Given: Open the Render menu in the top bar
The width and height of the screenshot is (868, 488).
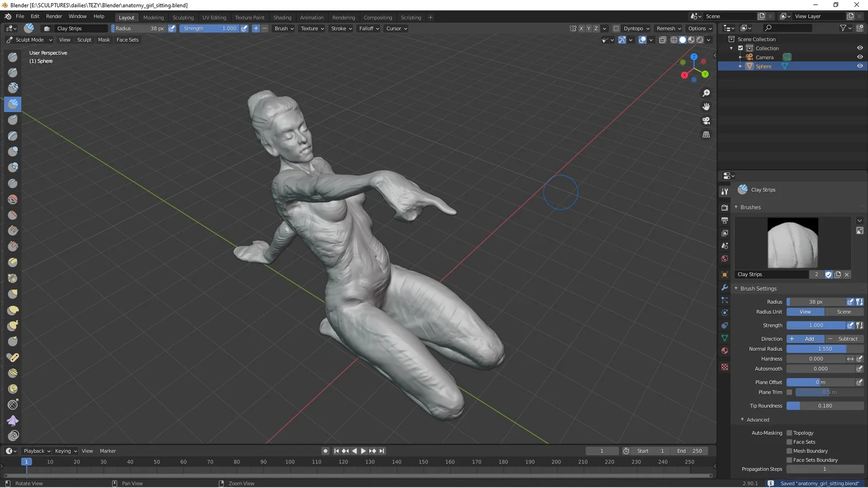Looking at the screenshot, I should (x=54, y=16).
